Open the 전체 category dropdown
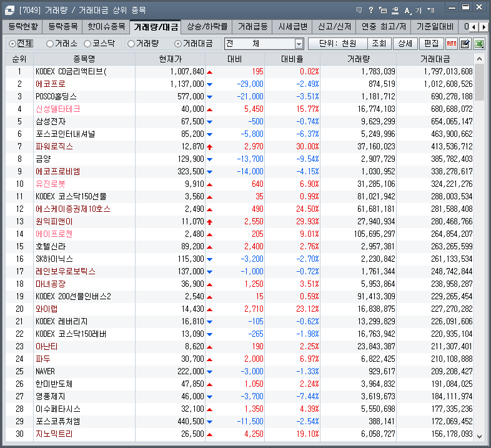The image size is (491, 448). (299, 44)
